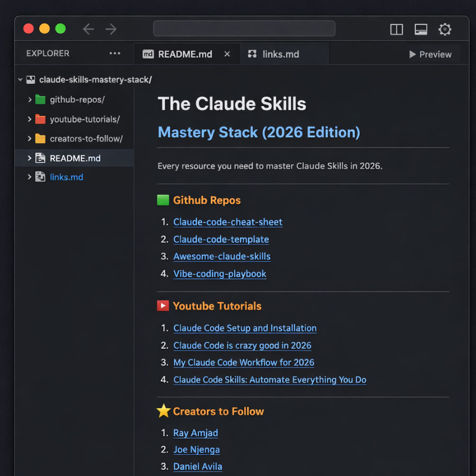Image resolution: width=476 pixels, height=476 pixels.
Task: Select github-repos/ folder name in tree
Action: 77,99
